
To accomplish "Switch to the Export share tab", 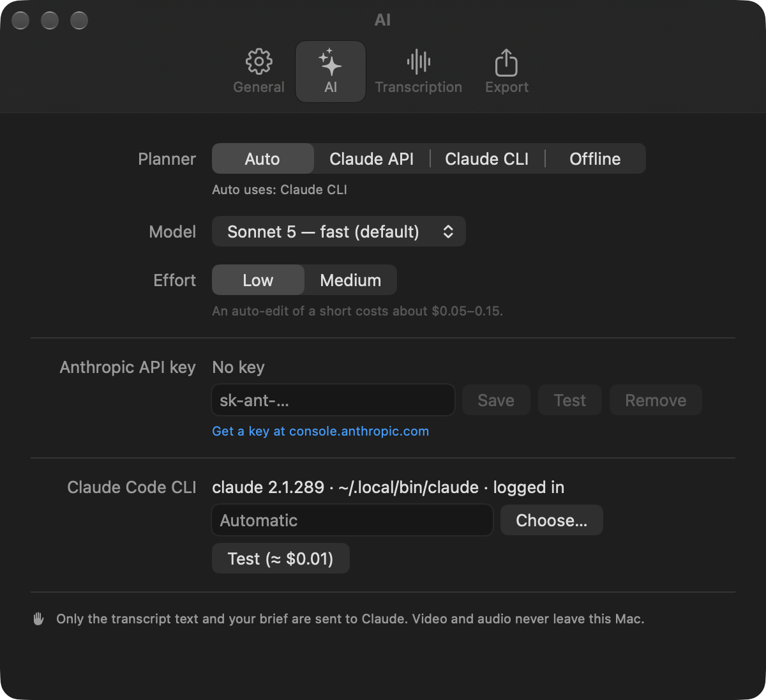I will [x=507, y=72].
